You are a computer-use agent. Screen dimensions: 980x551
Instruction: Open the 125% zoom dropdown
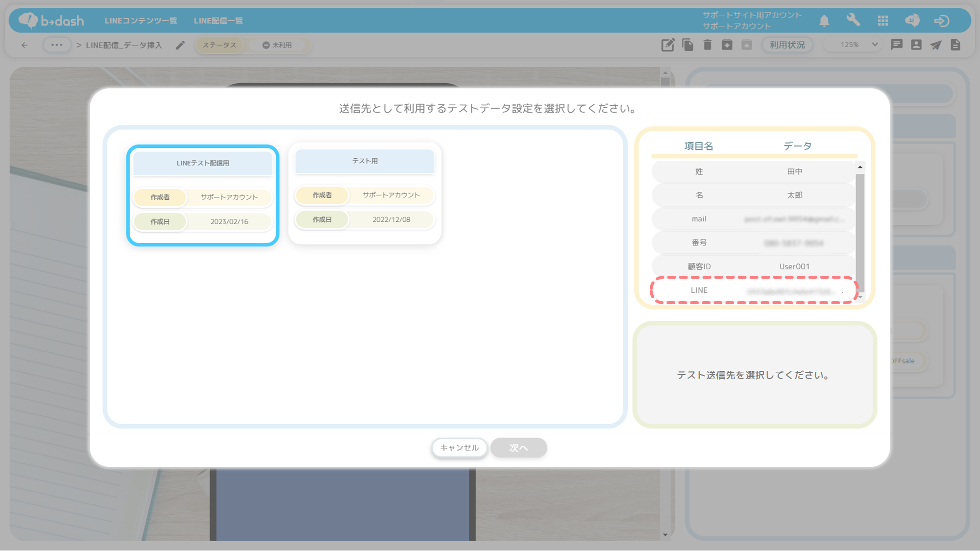click(x=858, y=45)
